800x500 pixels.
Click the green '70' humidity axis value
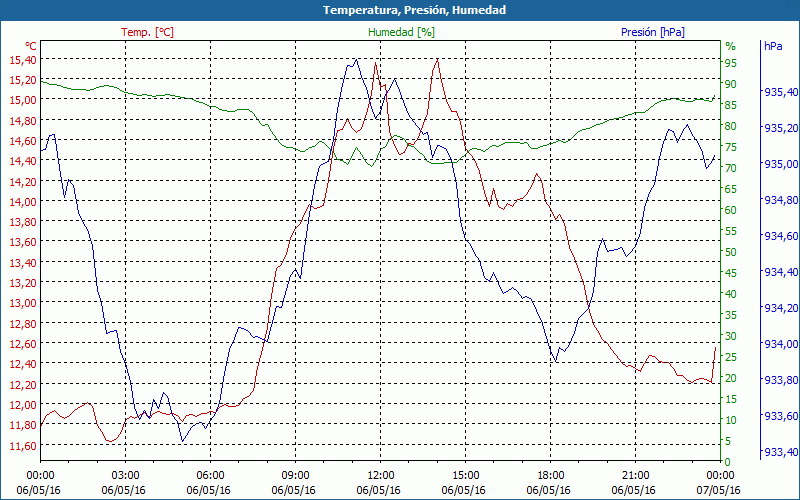731,168
